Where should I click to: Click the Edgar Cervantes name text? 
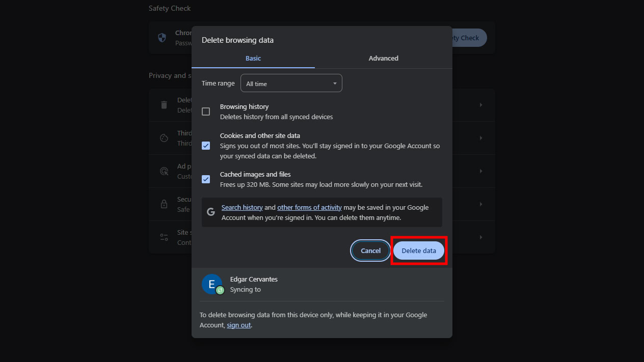point(254,279)
